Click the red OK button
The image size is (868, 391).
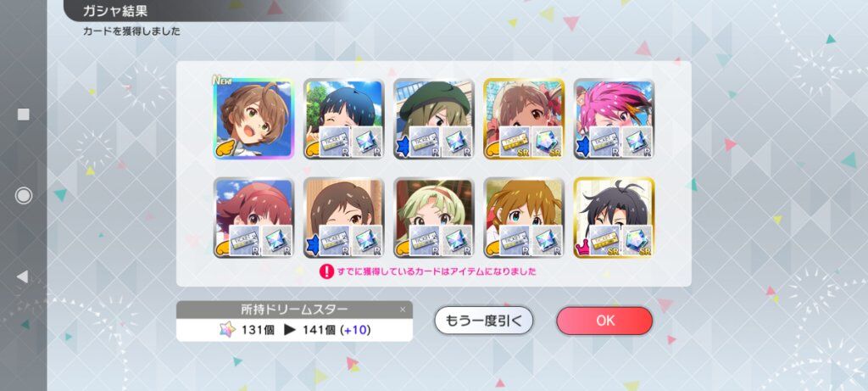pyautogui.click(x=604, y=321)
